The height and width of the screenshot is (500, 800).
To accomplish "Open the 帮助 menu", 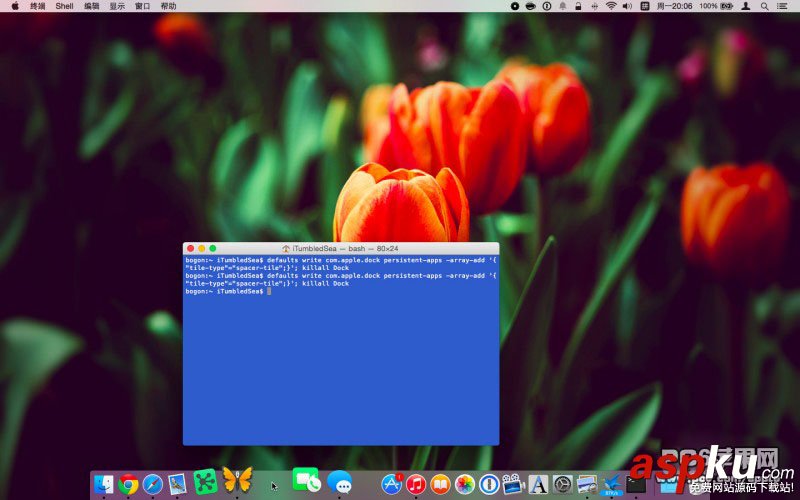I will 168,6.
